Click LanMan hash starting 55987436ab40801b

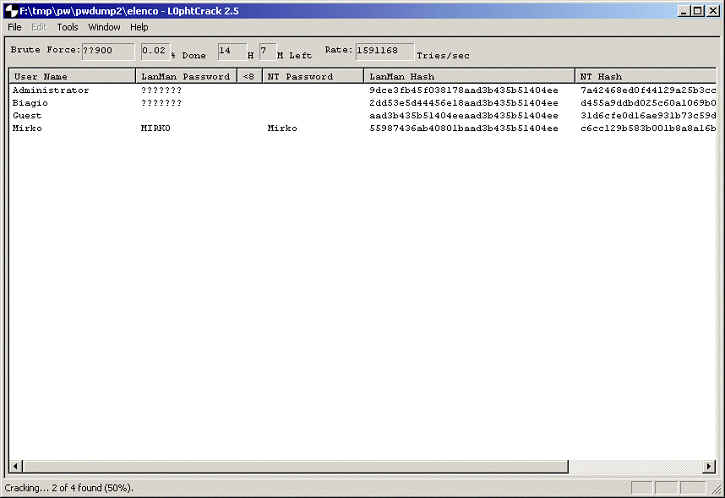(x=464, y=128)
